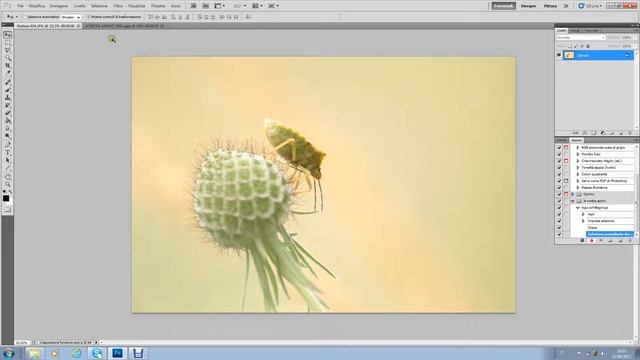Select the Gradient tool

tap(7, 121)
